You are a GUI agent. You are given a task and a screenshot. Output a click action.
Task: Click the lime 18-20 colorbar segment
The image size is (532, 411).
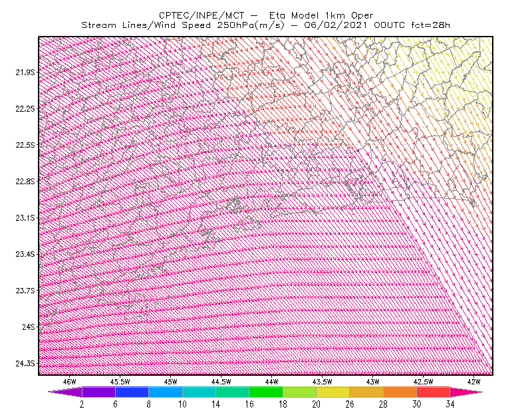(300, 392)
